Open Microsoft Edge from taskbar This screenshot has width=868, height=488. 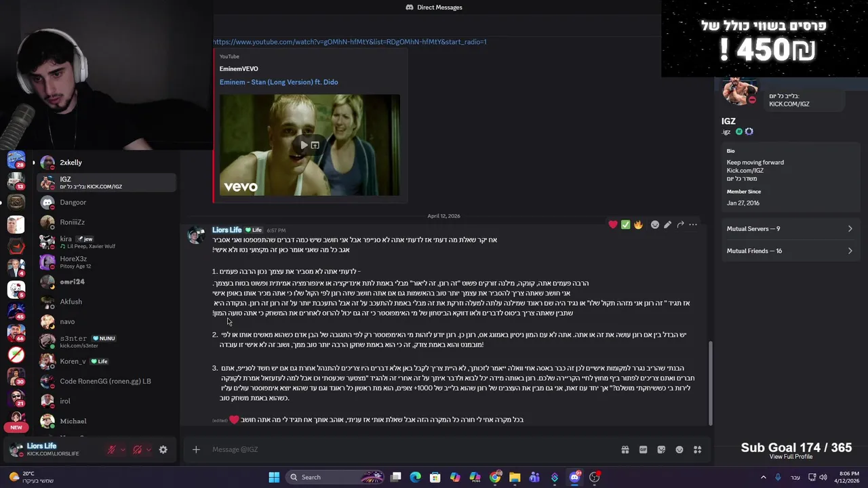(x=416, y=477)
